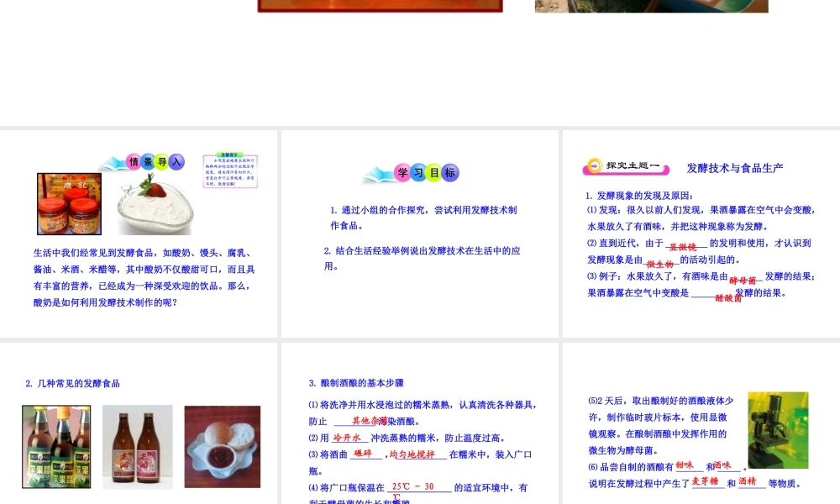The width and height of the screenshot is (840, 504).
Task: Click the apple vinegar bottles photo
Action: tap(56, 447)
